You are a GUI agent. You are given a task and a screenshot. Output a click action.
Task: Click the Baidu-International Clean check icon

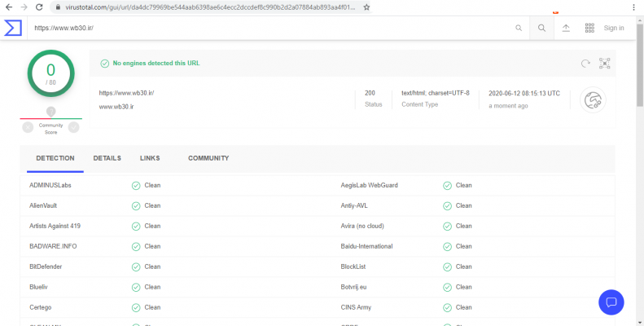tap(447, 247)
